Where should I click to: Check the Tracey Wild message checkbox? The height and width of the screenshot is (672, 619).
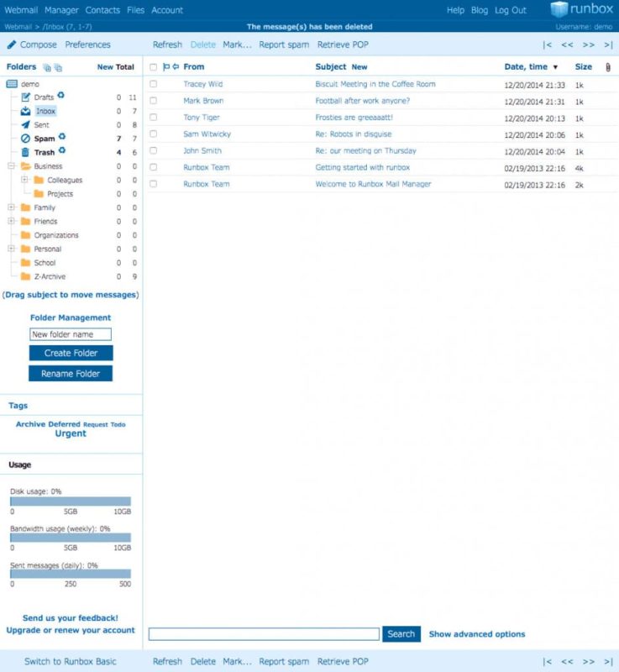click(x=154, y=84)
